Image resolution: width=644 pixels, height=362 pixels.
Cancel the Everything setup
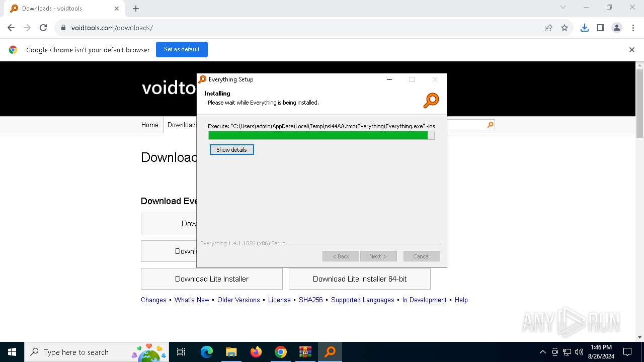(422, 256)
